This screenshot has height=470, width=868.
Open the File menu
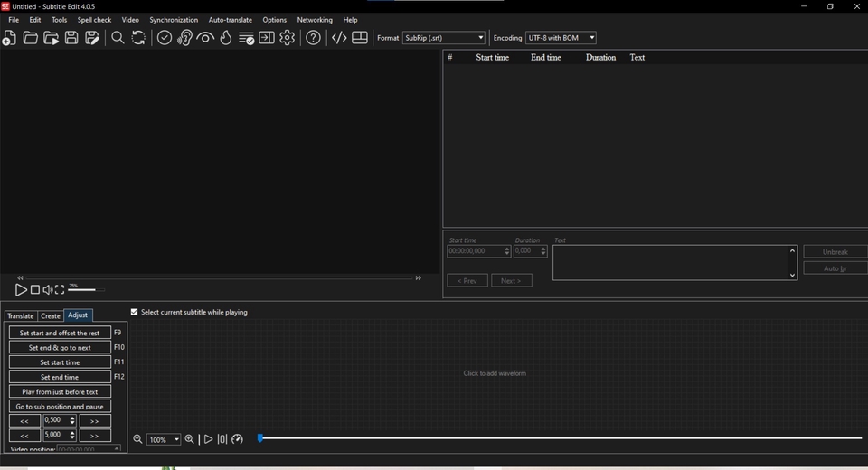click(x=14, y=19)
